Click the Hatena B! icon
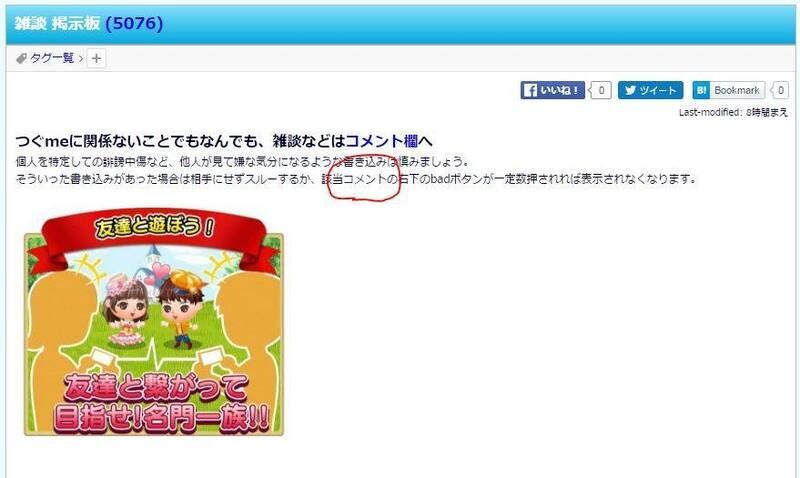Screen dimensions: 800x478 (702, 90)
